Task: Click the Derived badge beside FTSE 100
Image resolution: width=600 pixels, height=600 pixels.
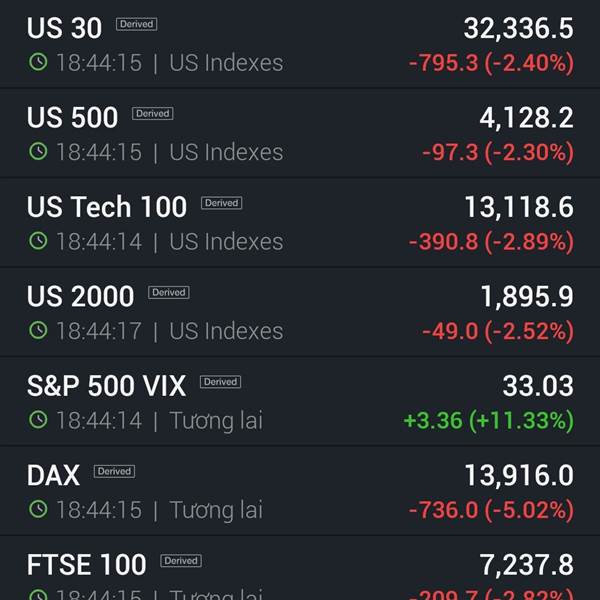Action: [181, 561]
